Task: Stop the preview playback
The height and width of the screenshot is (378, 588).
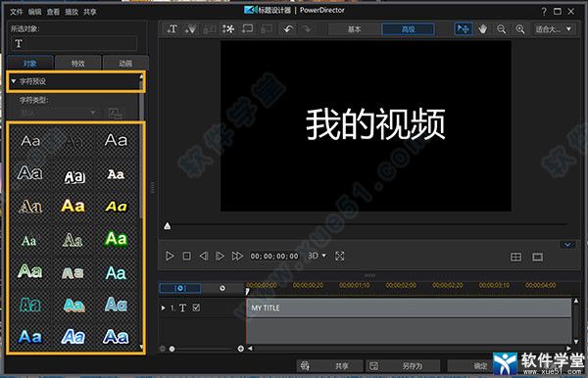Action: pos(186,257)
